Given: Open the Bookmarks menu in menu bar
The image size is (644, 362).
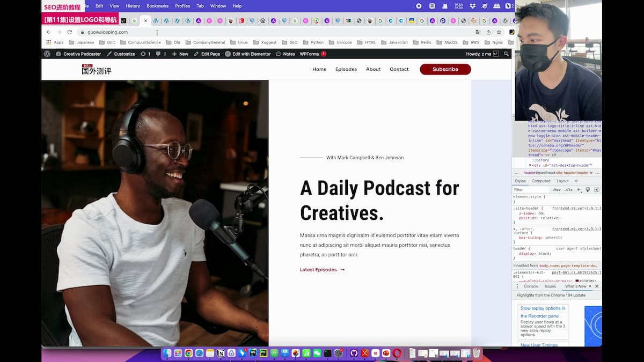Looking at the screenshot, I should (x=157, y=6).
